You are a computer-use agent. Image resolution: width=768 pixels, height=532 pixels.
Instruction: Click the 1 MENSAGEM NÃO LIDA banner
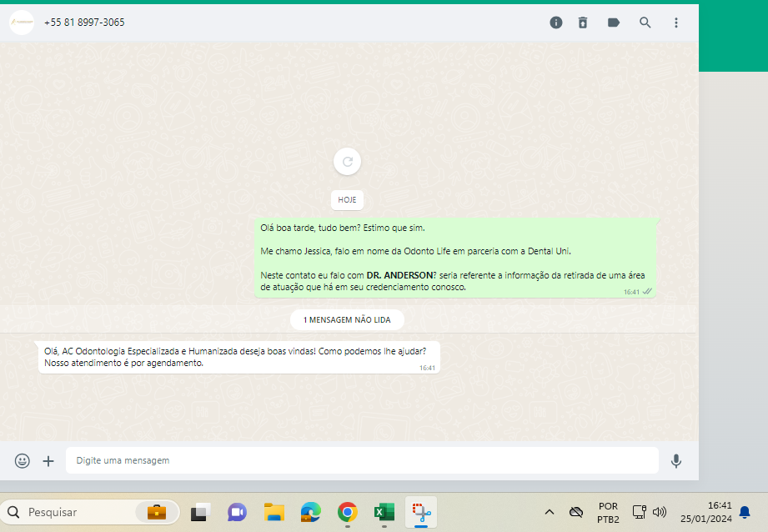347,320
